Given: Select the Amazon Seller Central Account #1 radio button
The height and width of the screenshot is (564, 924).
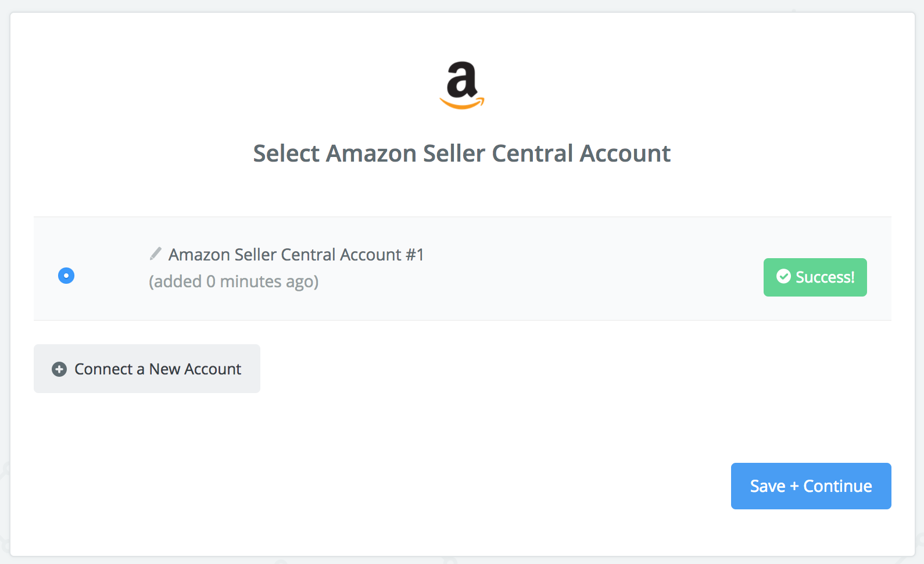Looking at the screenshot, I should point(66,276).
